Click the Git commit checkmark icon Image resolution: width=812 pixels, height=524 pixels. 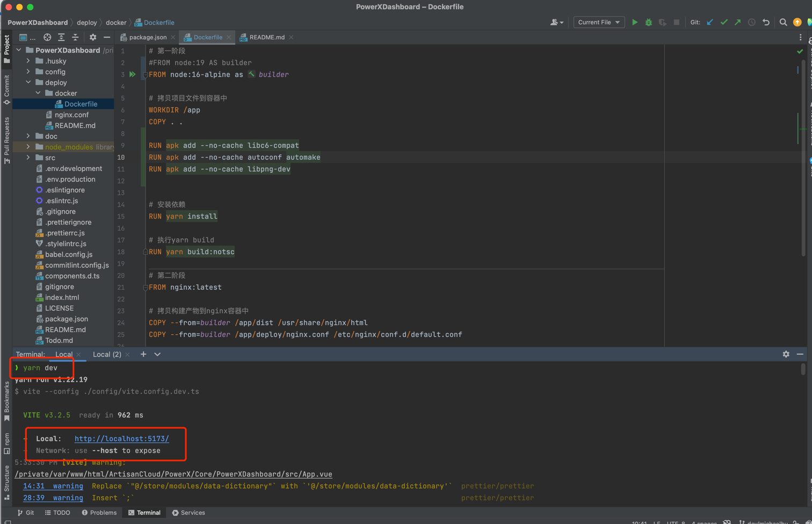click(724, 23)
